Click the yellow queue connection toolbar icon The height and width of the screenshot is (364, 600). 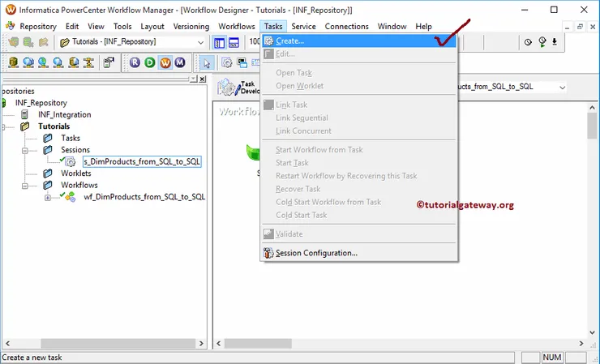(88, 62)
